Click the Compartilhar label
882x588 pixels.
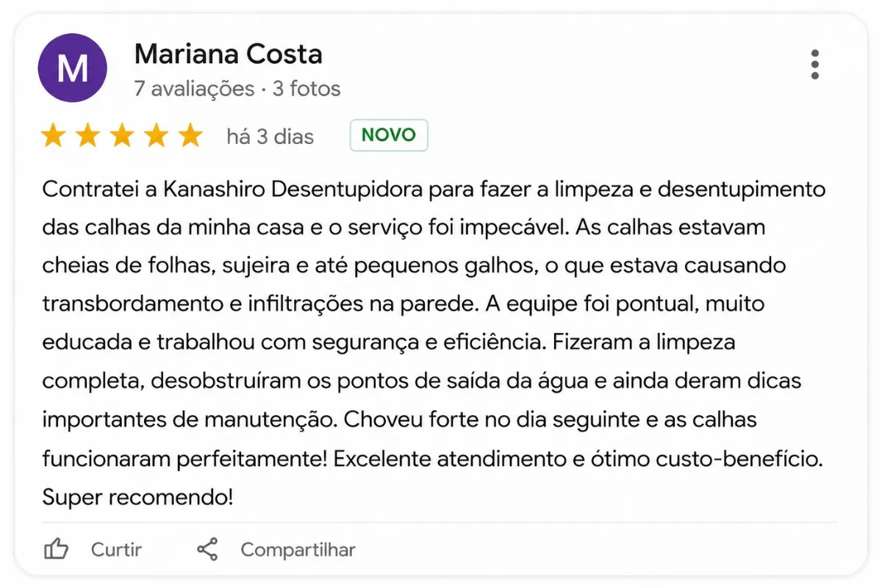(298, 550)
